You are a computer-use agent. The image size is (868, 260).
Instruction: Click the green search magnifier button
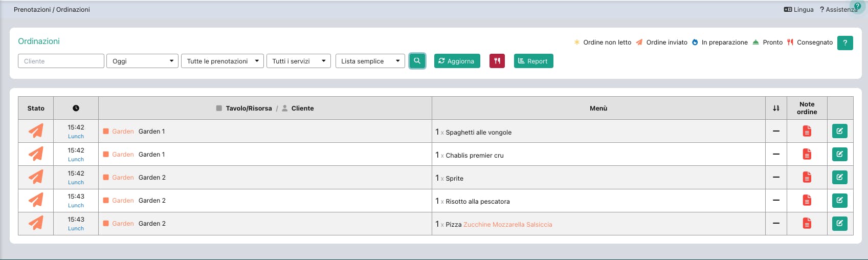[x=417, y=61]
